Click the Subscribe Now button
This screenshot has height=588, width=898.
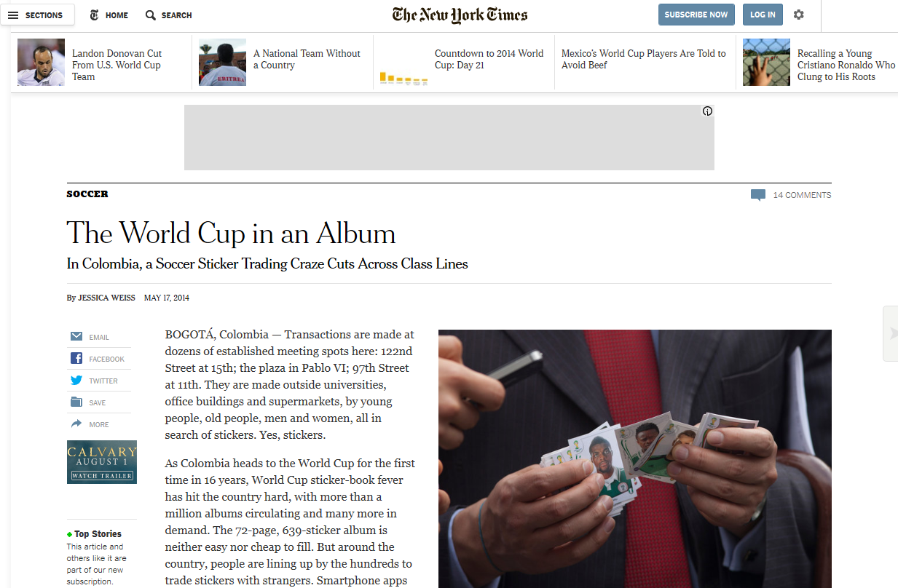[x=696, y=15]
